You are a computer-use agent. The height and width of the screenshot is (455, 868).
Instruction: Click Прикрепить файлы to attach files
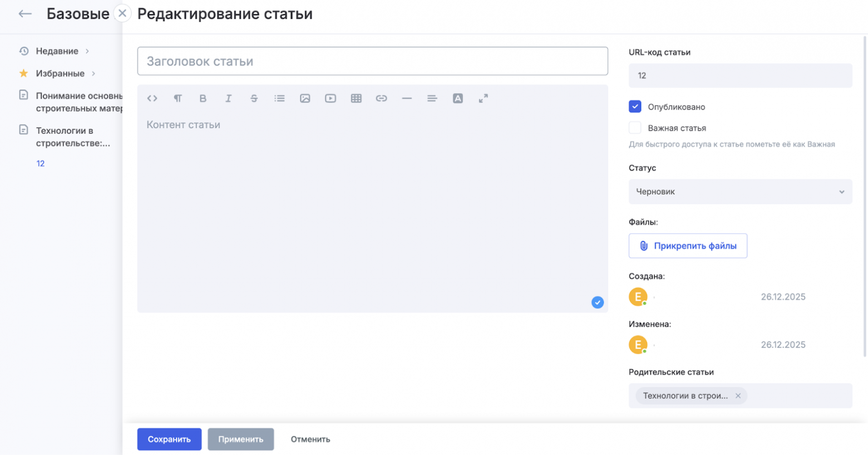coord(688,246)
